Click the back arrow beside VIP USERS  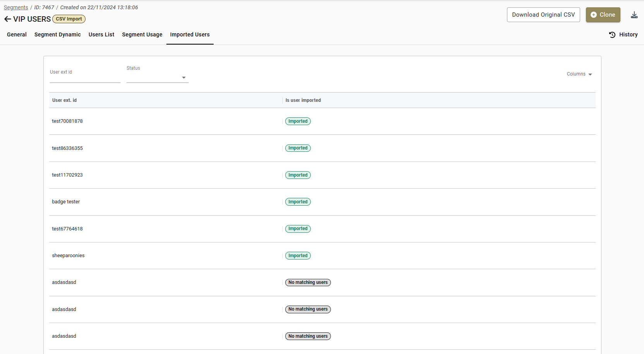tap(7, 19)
